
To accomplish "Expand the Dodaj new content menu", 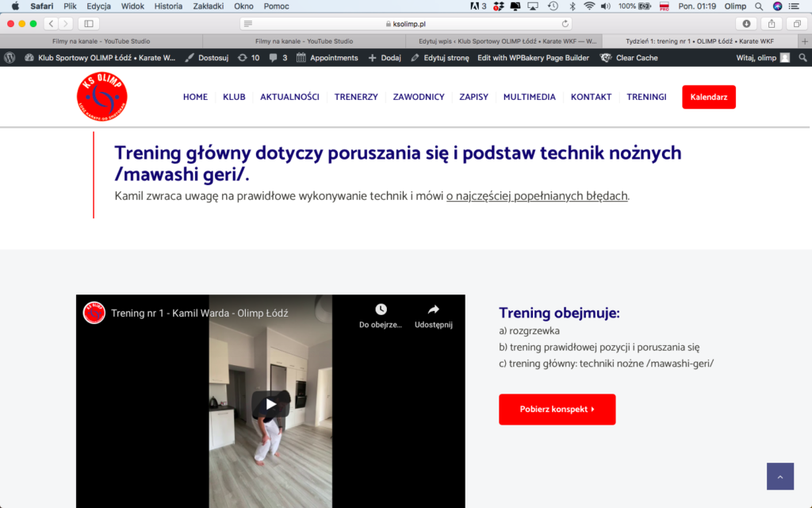I will 385,58.
